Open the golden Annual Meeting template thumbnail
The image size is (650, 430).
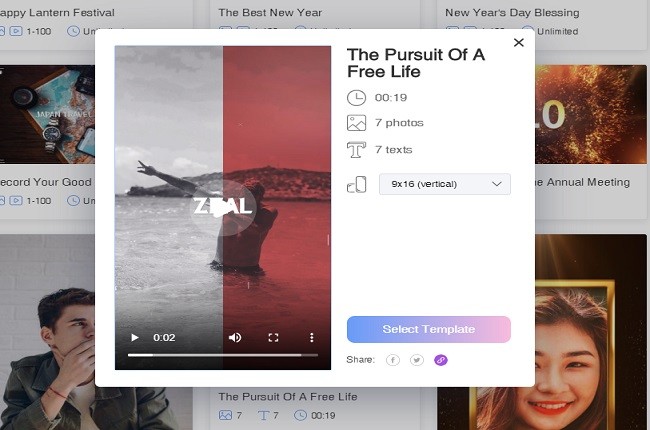pos(591,114)
